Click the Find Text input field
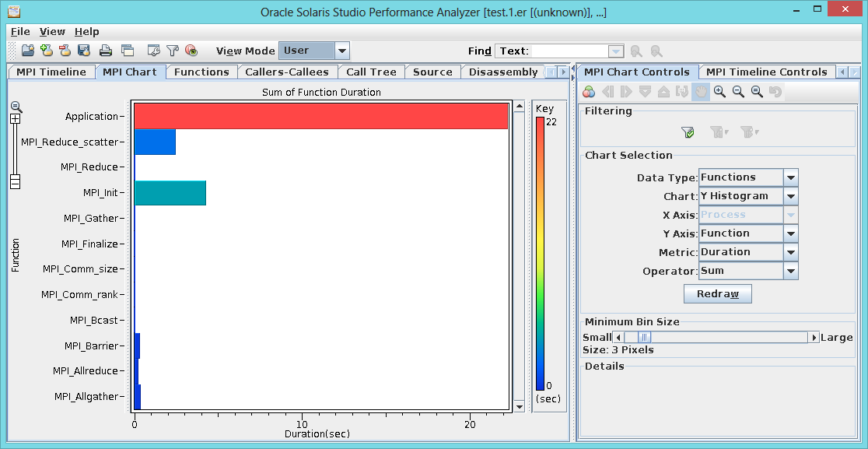Viewport: 868px width, 449px height. tap(570, 51)
